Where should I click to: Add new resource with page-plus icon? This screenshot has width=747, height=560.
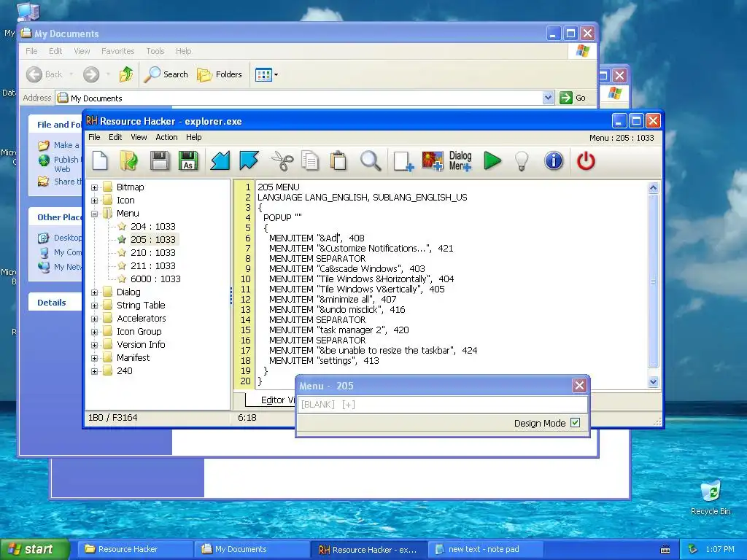click(403, 161)
